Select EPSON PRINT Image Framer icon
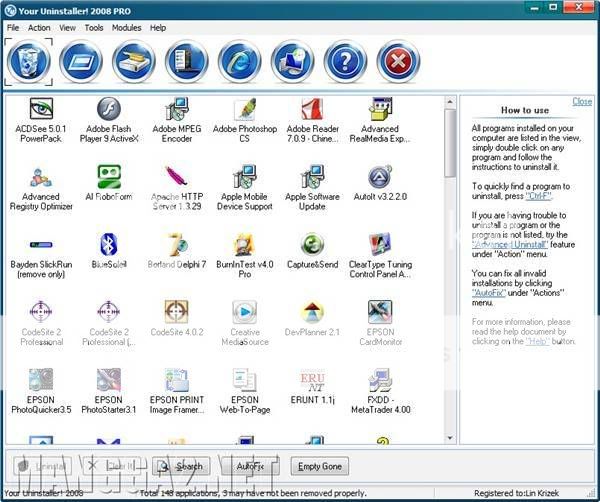 pos(176,380)
